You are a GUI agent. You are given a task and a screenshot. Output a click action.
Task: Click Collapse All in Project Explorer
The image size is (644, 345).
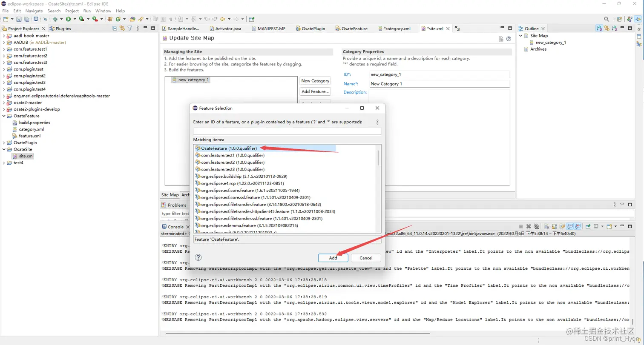pos(115,29)
